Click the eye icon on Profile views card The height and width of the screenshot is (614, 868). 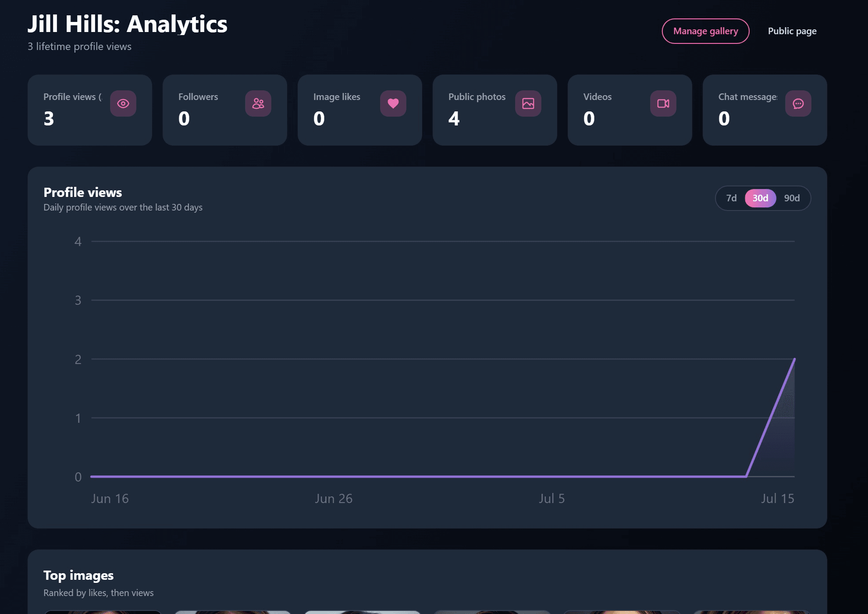point(123,104)
